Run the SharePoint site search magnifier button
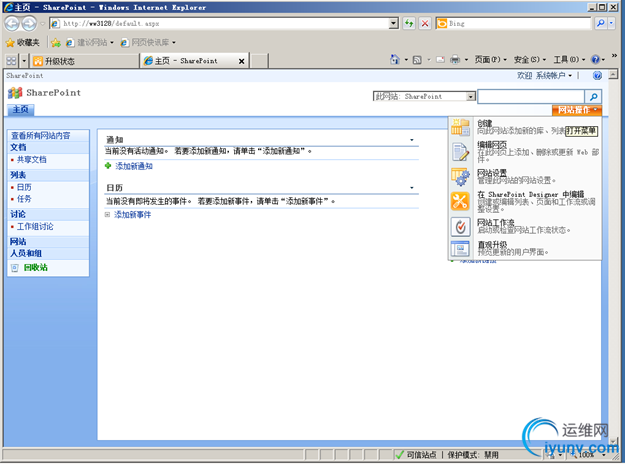 coord(594,96)
